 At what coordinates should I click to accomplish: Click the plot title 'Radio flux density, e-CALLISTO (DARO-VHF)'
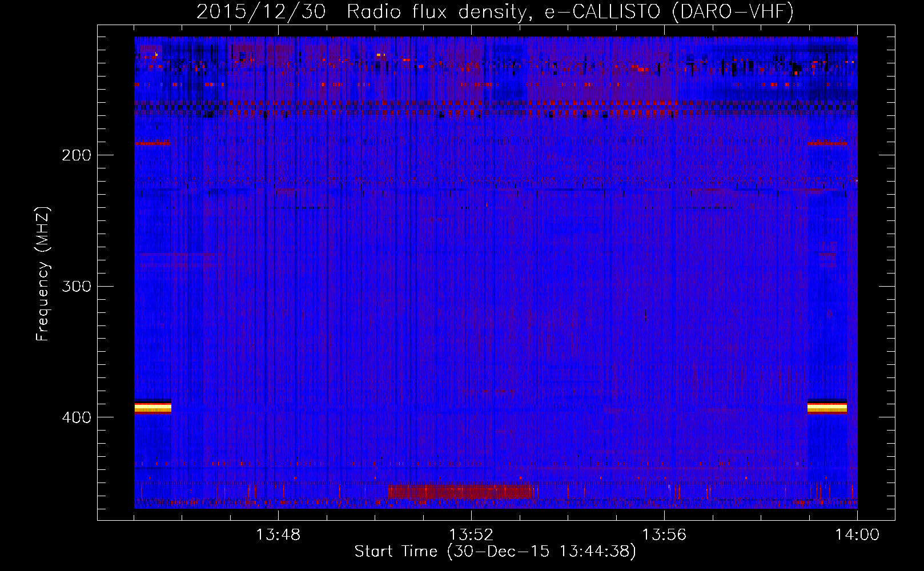pos(570,11)
